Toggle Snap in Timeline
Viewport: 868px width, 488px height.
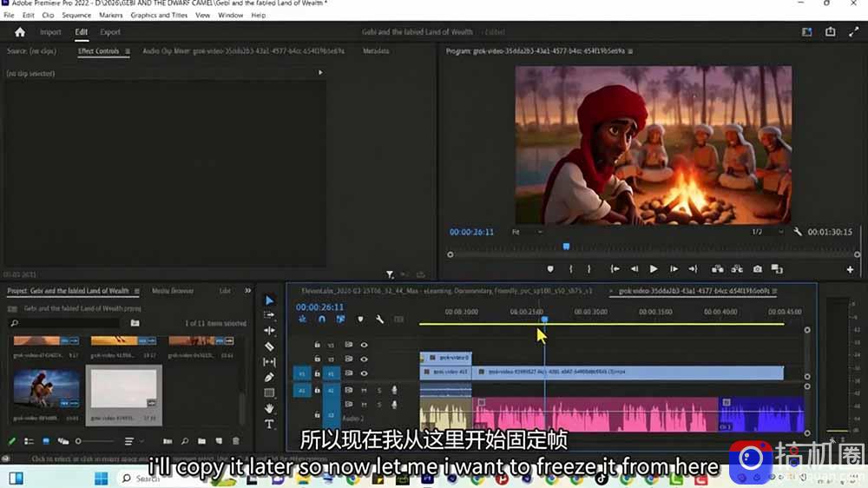(x=322, y=320)
